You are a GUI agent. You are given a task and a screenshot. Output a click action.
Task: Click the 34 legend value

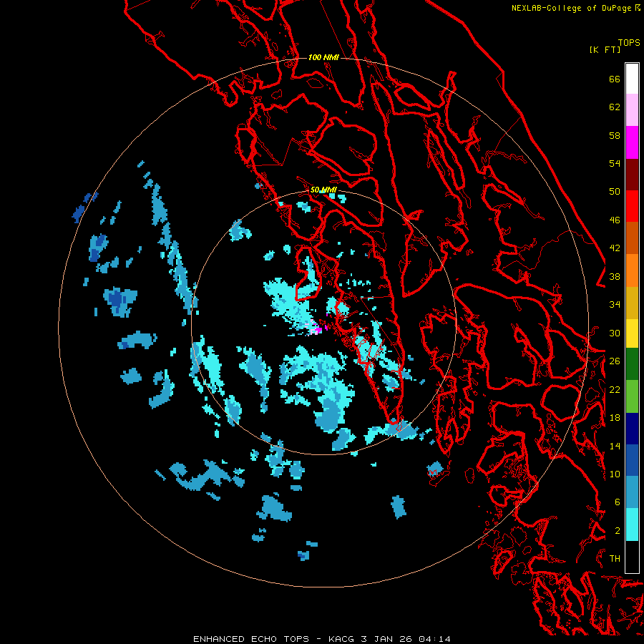[615, 305]
